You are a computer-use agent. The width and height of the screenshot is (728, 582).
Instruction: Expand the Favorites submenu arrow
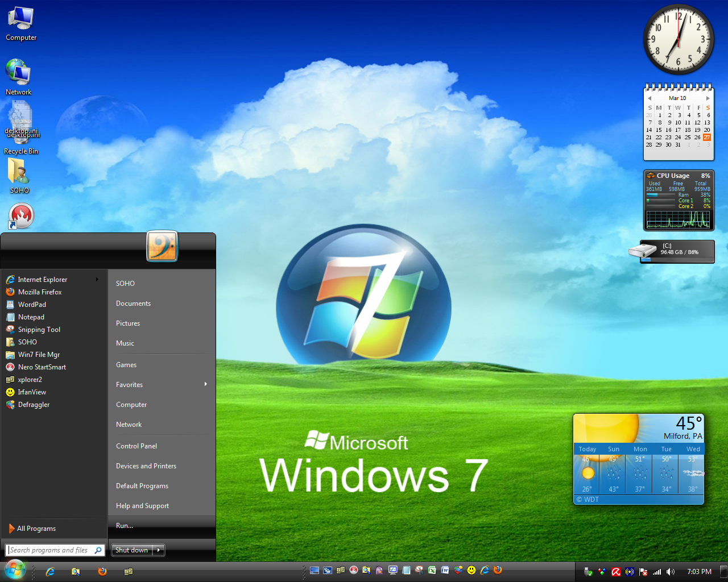pos(206,384)
